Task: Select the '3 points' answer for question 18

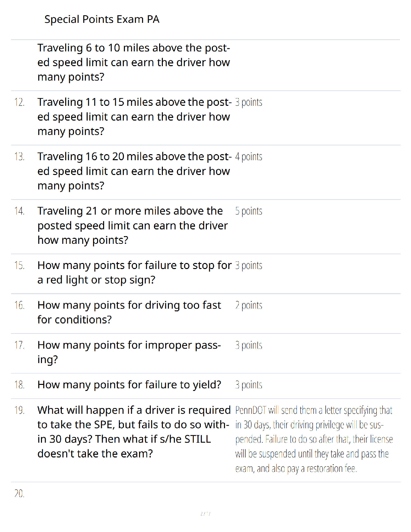Action: [248, 385]
